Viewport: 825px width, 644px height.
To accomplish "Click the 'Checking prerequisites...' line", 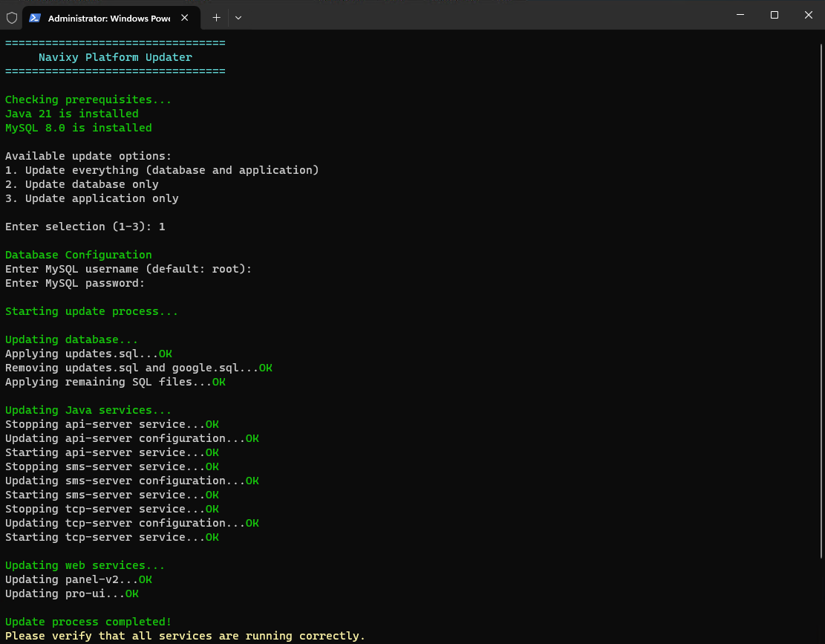I will pos(88,100).
